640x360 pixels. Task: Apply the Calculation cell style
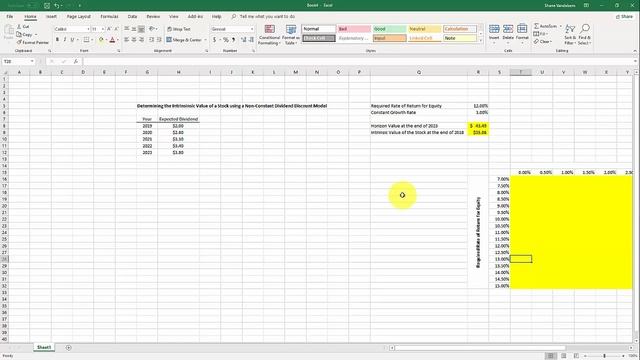click(460, 29)
